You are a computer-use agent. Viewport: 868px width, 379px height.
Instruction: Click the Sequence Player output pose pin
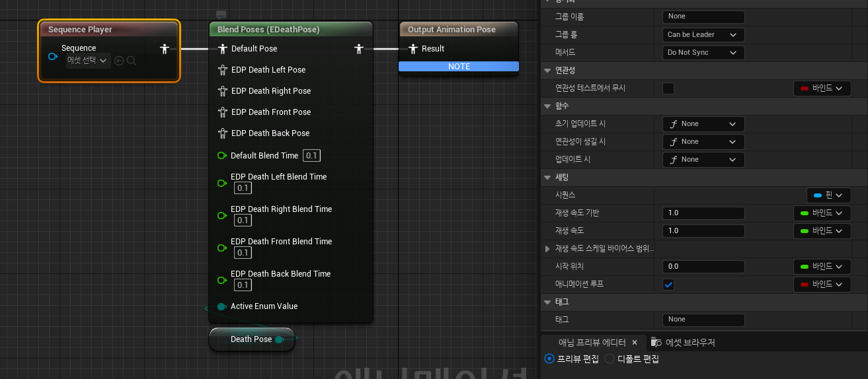[165, 49]
